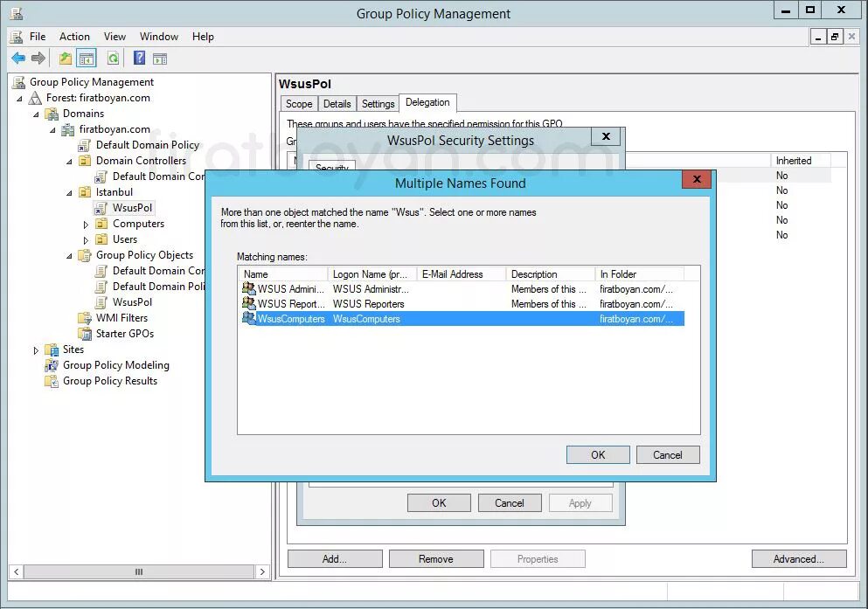The image size is (868, 609).
Task: Click the Default Domain Policy link icon
Action: pyautogui.click(x=85, y=145)
